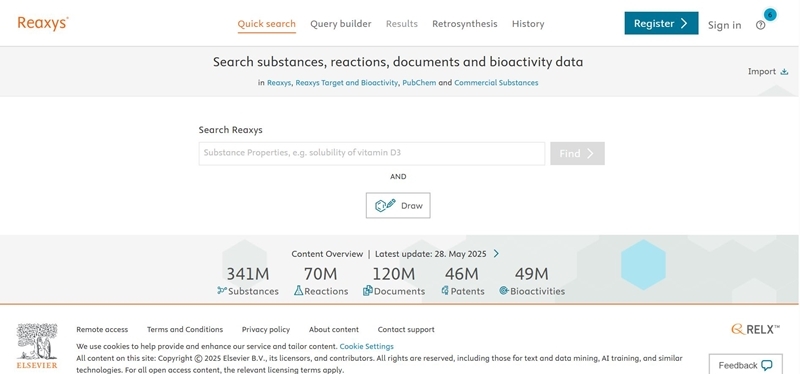The width and height of the screenshot is (800, 374).
Task: Click the 341M substances count
Action: tap(248, 274)
